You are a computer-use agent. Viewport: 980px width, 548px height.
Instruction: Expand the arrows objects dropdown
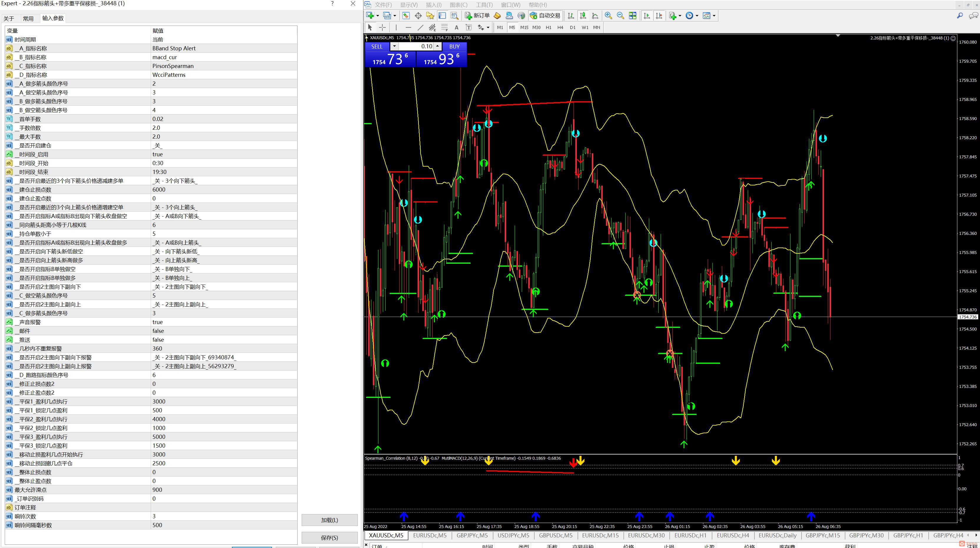tap(488, 27)
